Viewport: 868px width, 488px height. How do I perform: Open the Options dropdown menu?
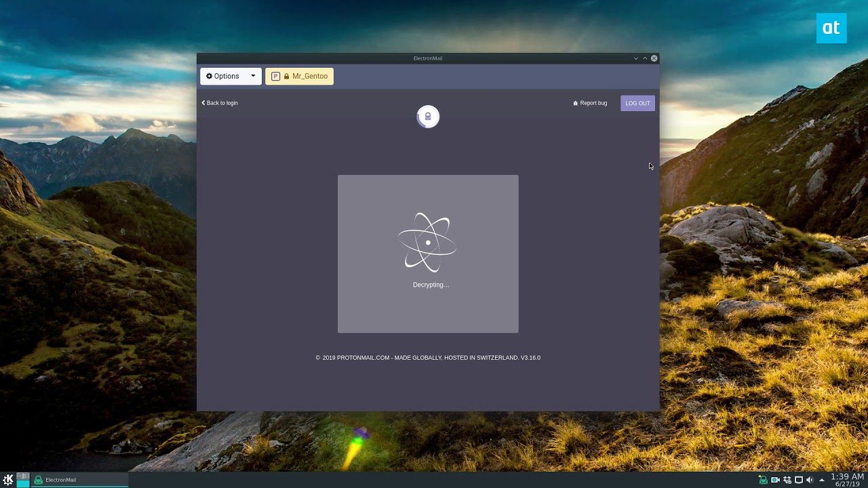[x=231, y=76]
